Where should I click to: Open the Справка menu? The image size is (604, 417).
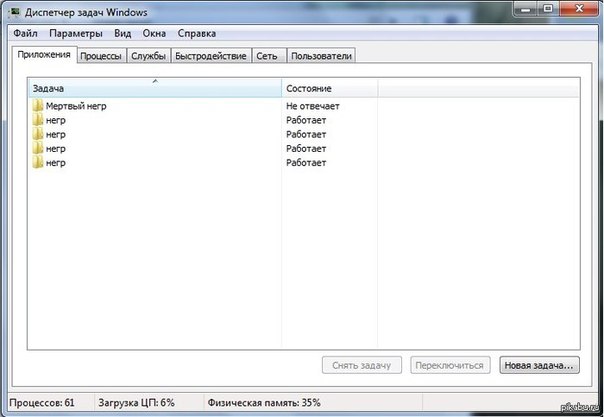tap(196, 33)
